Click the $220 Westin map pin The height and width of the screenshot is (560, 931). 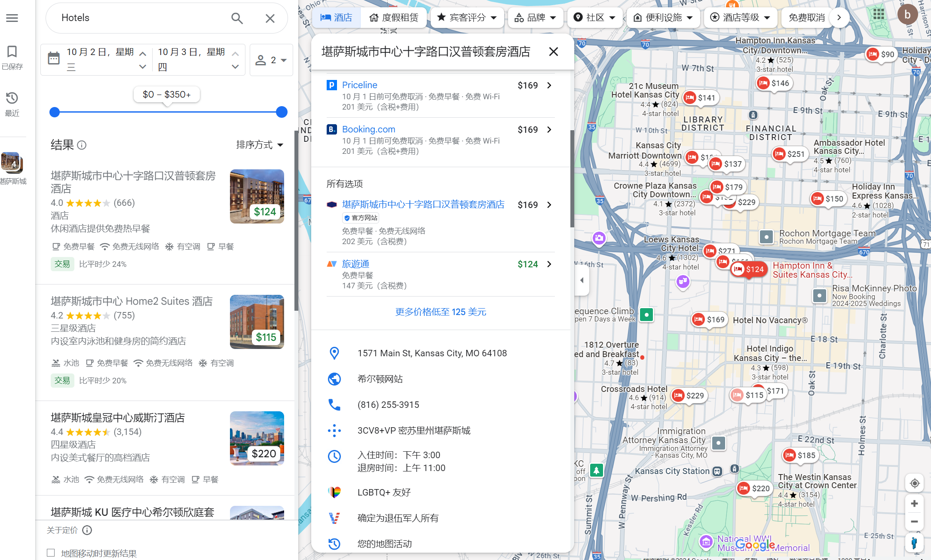tap(754, 488)
